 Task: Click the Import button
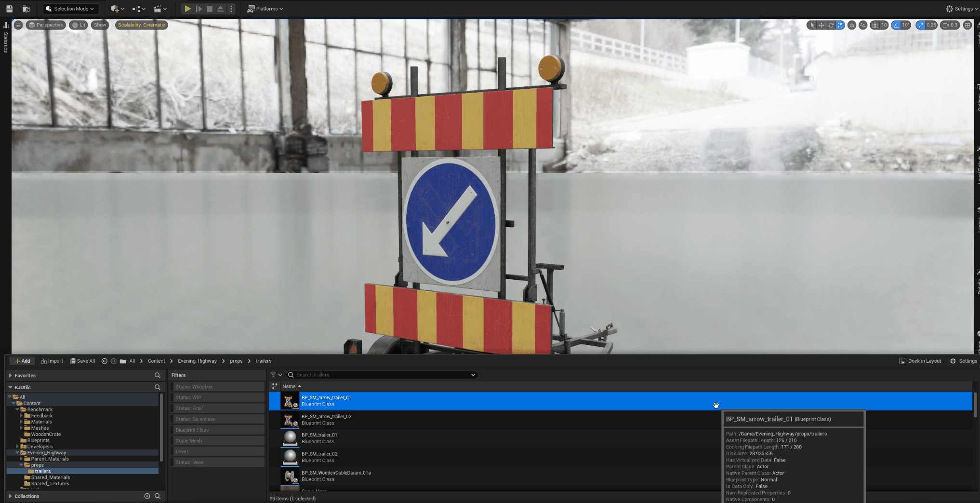coord(52,361)
